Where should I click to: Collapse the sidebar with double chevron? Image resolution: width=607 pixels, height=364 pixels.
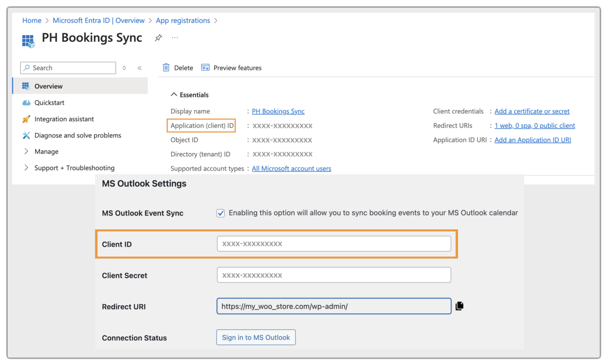coord(139,68)
